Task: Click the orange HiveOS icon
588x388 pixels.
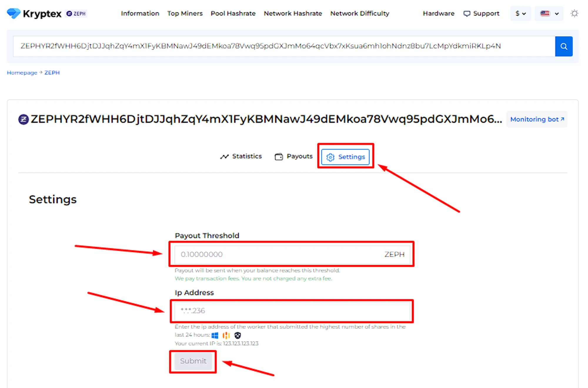Action: [226, 335]
